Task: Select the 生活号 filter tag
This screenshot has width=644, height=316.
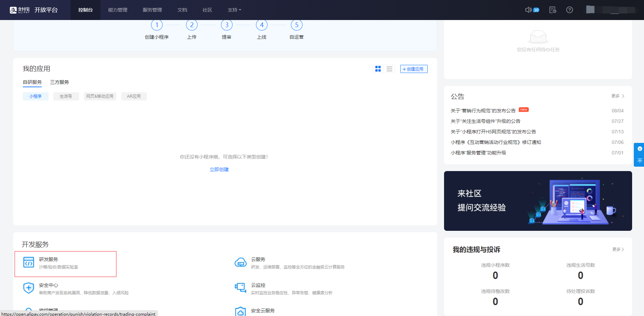Action: [66, 96]
